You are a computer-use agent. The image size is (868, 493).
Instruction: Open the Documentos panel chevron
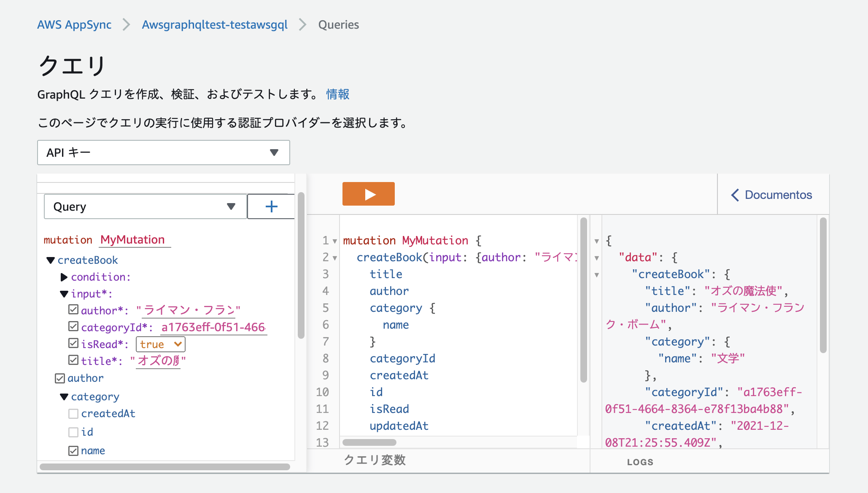(x=735, y=195)
